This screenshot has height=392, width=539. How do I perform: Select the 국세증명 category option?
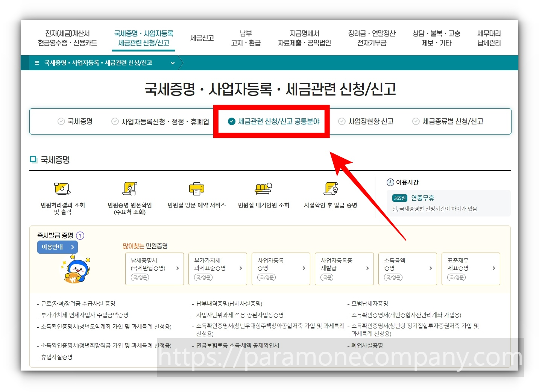(75, 121)
